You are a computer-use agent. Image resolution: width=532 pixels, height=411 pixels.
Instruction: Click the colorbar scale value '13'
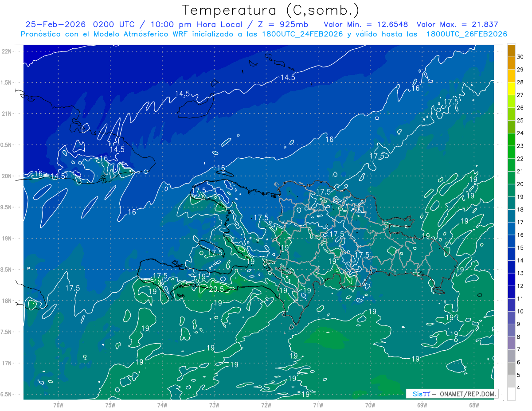point(520,273)
